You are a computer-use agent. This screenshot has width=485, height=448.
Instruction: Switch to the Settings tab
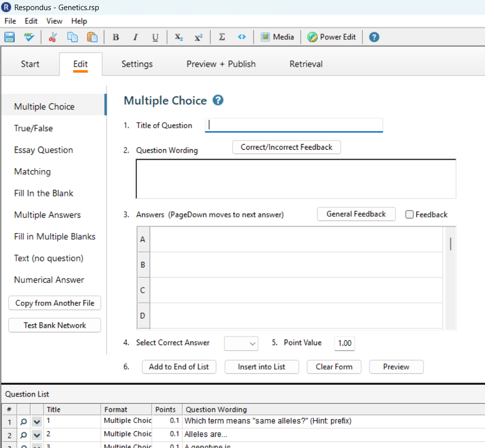[136, 64]
